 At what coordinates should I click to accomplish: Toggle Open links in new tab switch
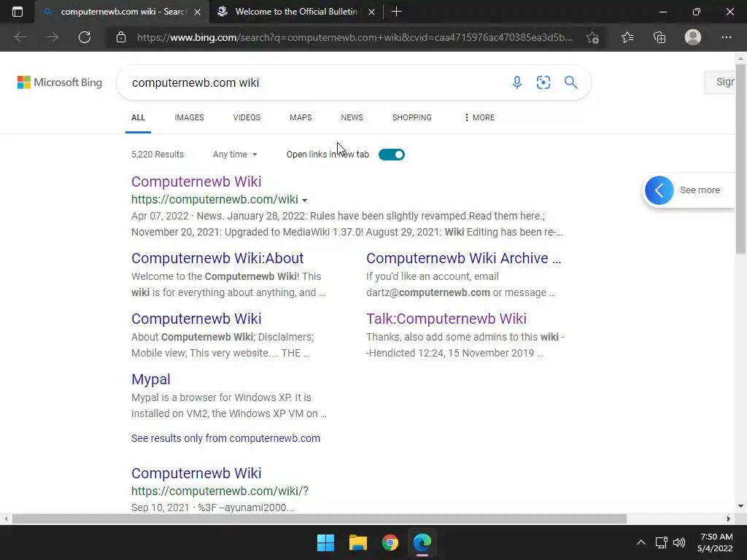click(392, 155)
